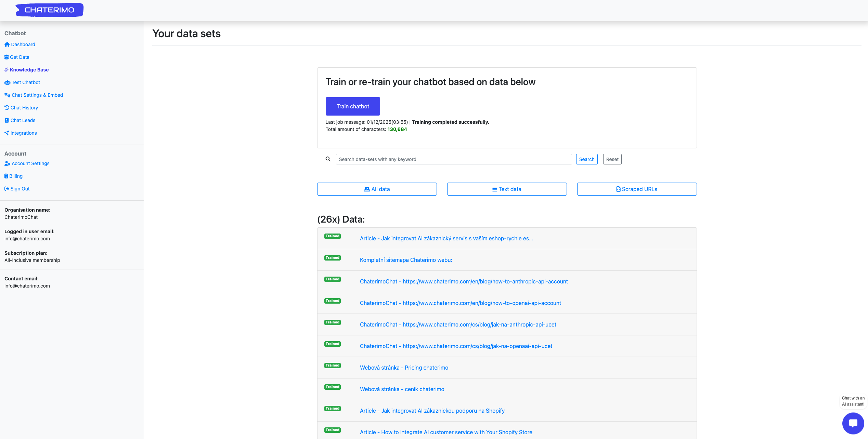Click the Test Chatbot robot icon

[7, 82]
